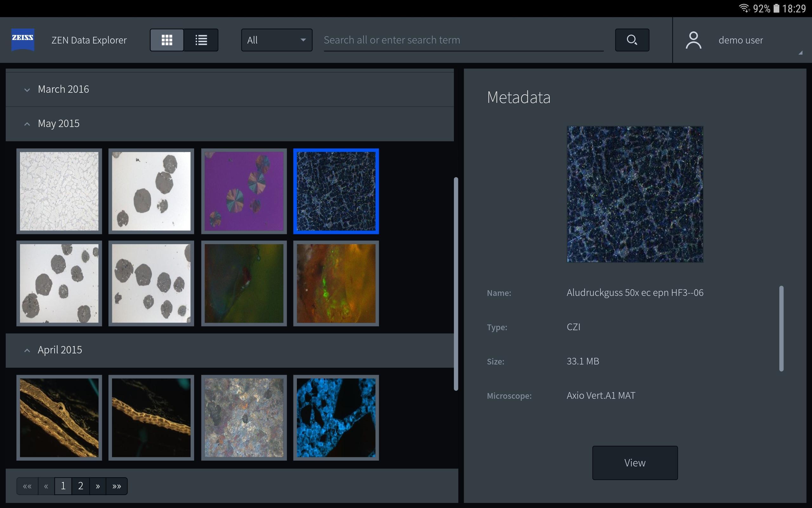Viewport: 812px width, 508px height.
Task: Select the white cracked-pattern thumbnail in May 2015
Action: pos(59,191)
